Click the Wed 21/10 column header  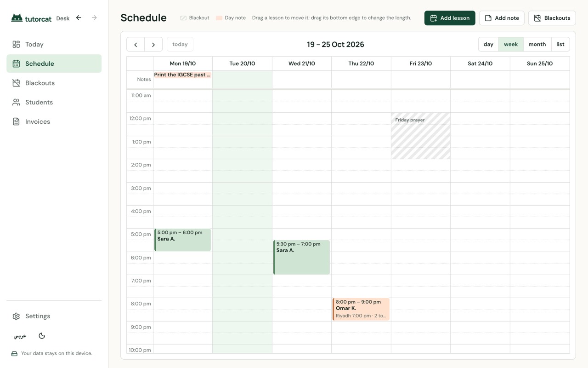tap(302, 63)
